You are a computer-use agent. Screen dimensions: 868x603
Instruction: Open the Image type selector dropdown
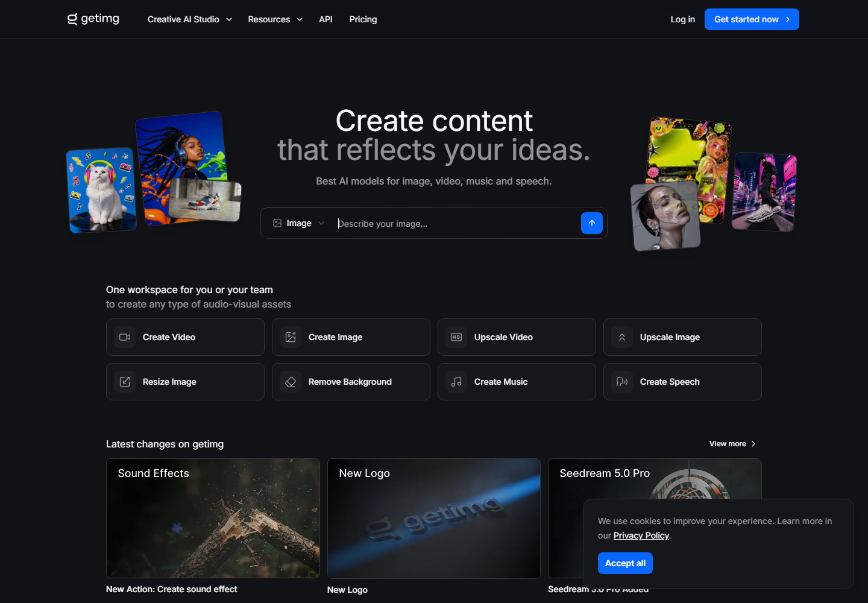click(x=299, y=223)
